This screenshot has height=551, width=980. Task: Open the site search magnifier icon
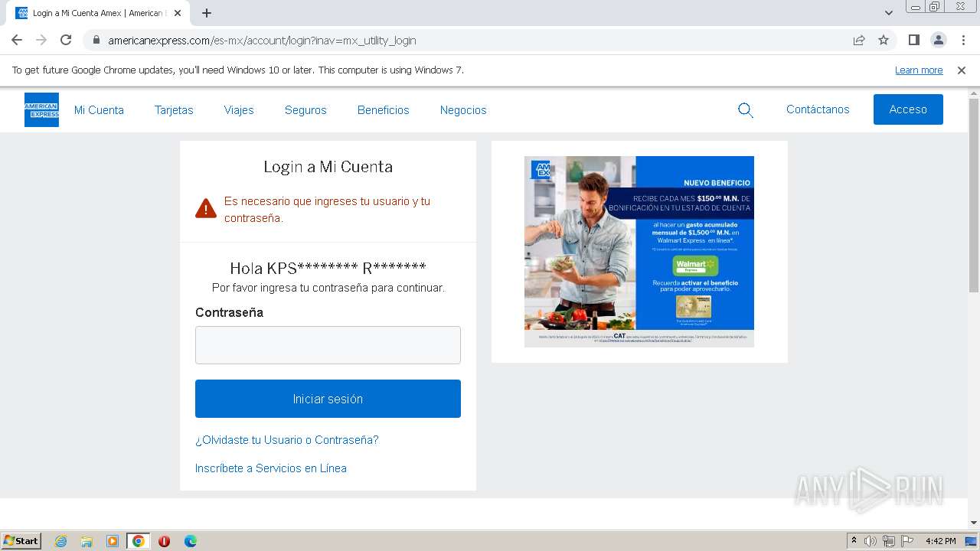click(x=746, y=110)
